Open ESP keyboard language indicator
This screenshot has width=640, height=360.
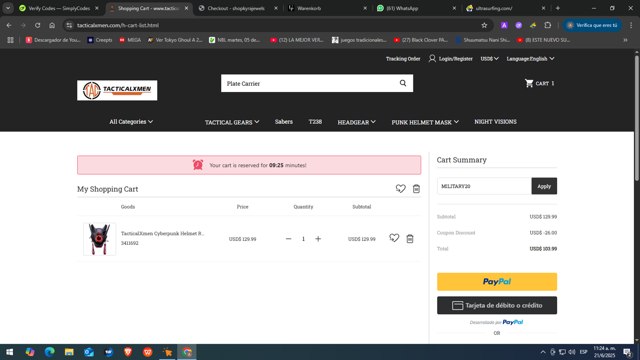(584, 352)
